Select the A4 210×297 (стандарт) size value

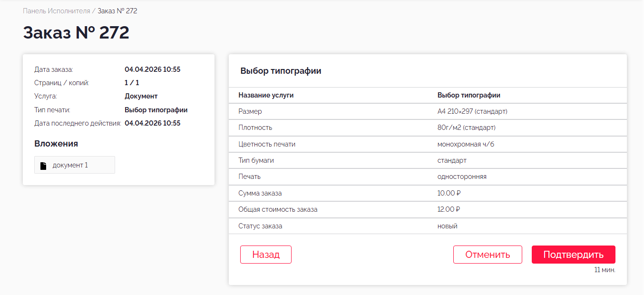[x=472, y=111]
